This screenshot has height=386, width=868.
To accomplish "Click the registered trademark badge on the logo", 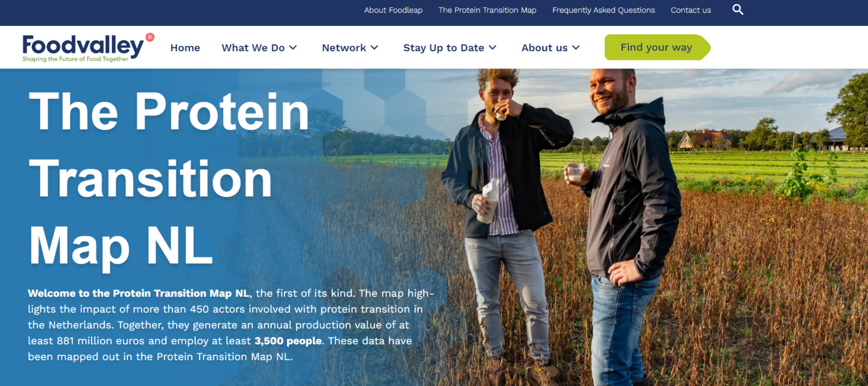I will coord(150,37).
